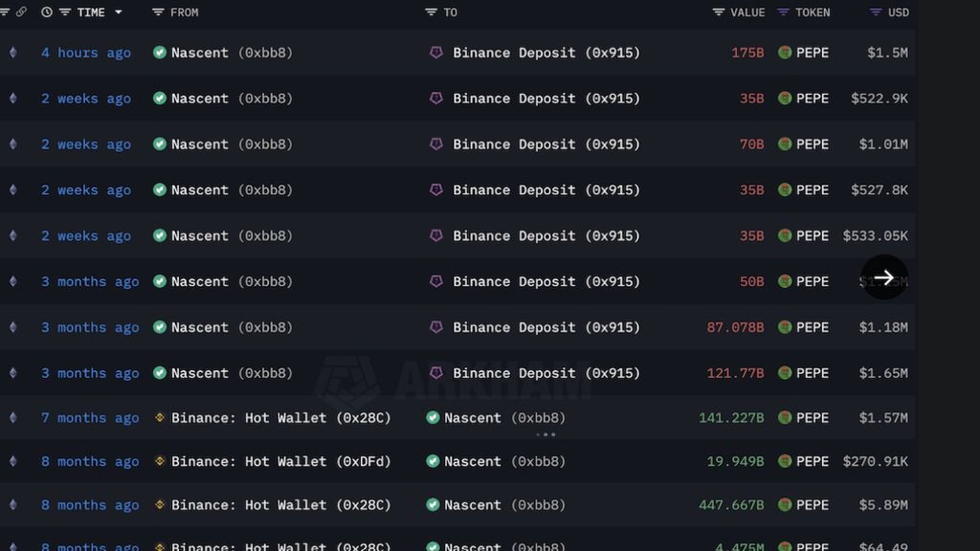The width and height of the screenshot is (980, 551).
Task: Click the three dots below 141.227B row
Action: [x=546, y=434]
